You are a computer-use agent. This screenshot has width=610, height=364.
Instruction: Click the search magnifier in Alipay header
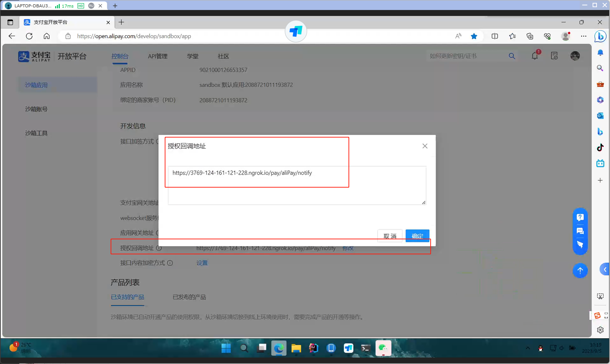click(512, 56)
